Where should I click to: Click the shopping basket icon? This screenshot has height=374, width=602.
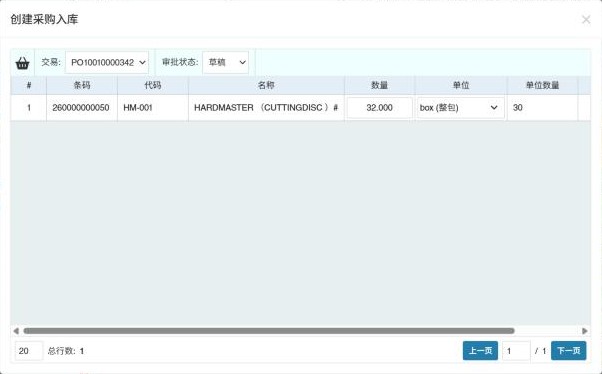22,63
